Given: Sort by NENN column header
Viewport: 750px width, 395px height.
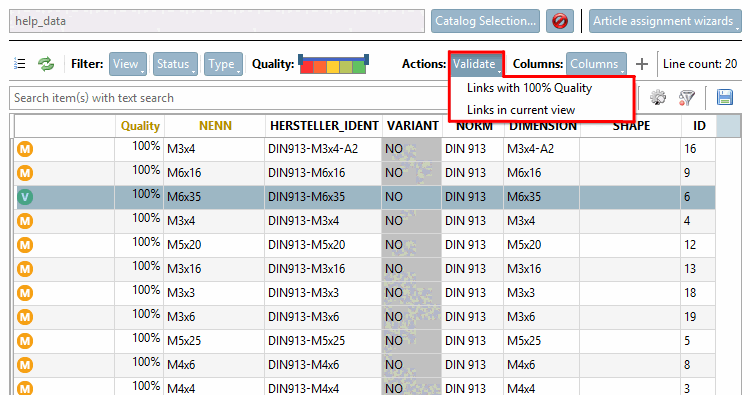Looking at the screenshot, I should [x=215, y=126].
